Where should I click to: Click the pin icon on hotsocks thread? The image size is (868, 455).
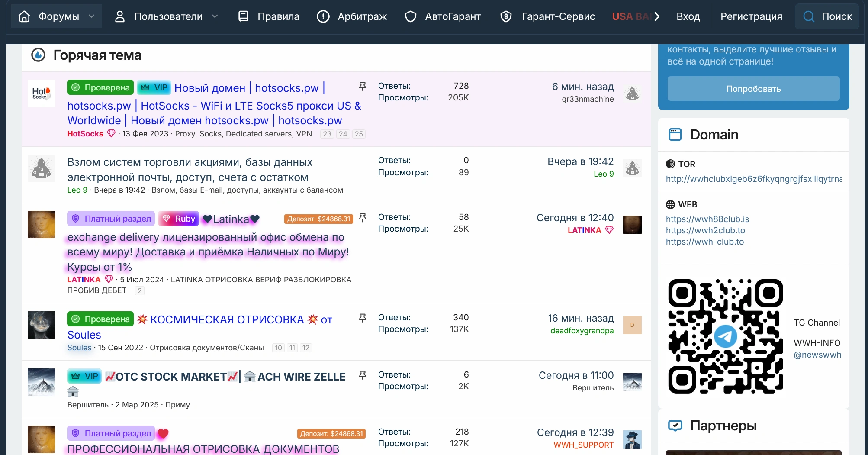pos(363,87)
